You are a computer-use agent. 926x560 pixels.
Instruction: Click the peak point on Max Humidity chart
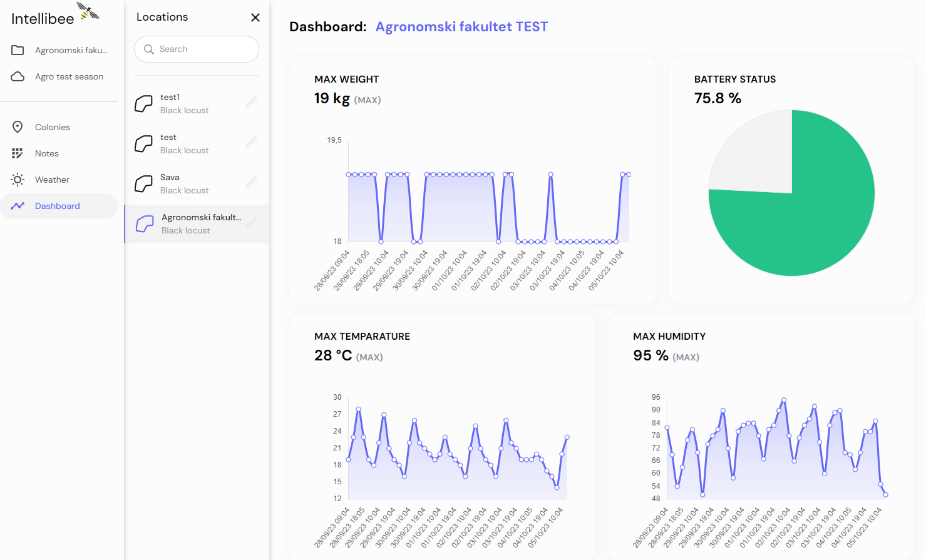tap(784, 400)
